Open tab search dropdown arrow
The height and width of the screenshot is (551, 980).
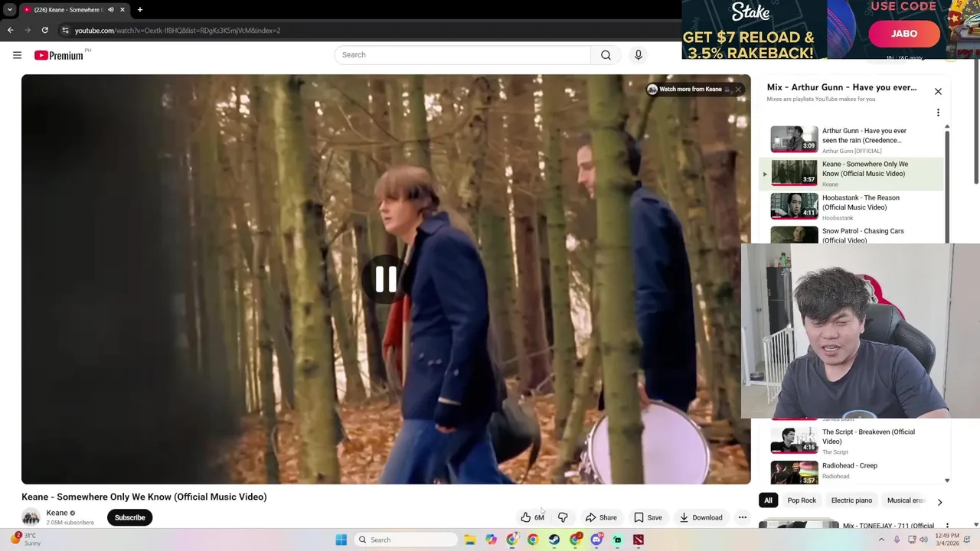click(x=9, y=10)
